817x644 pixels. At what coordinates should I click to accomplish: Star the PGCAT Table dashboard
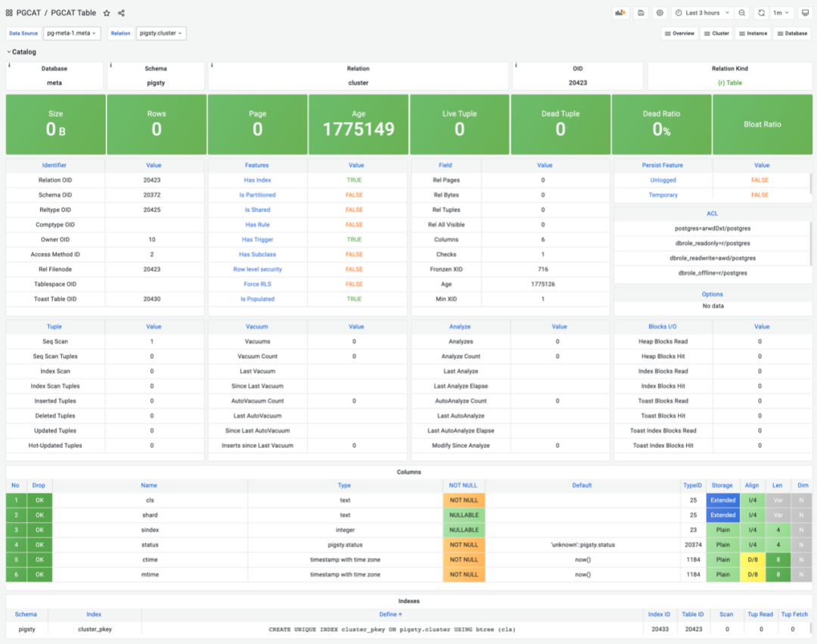107,13
